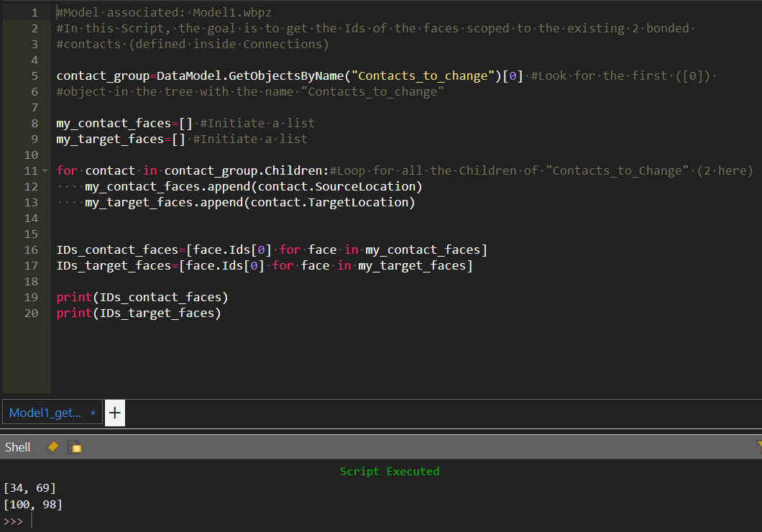
Task: Click "IDs_contact_faces" at start of line 16
Action: [x=117, y=249]
